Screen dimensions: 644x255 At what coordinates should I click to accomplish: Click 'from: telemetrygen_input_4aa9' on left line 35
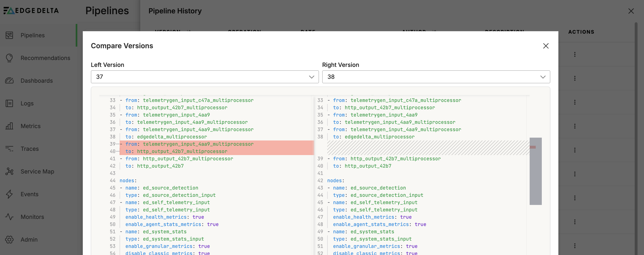pos(168,115)
